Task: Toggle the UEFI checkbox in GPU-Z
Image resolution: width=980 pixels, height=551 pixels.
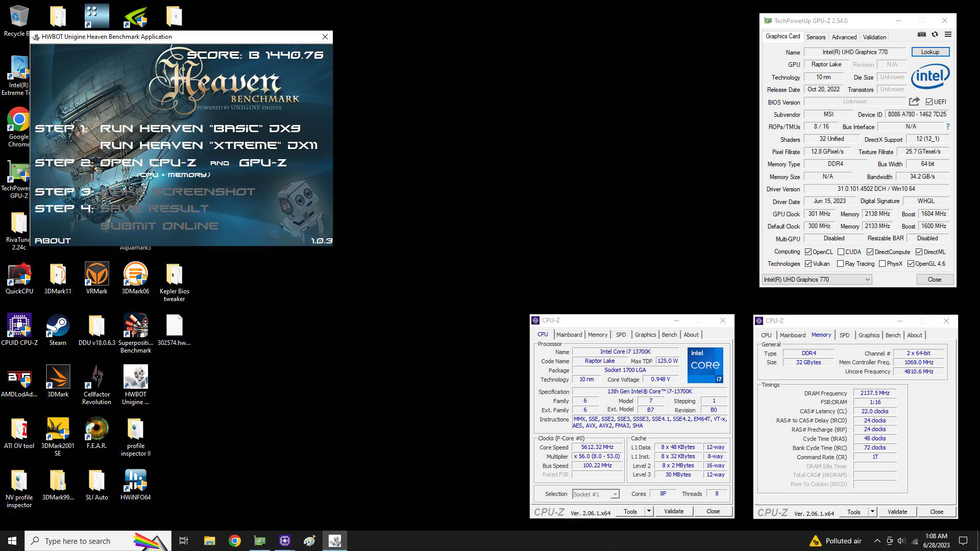Action: pos(929,102)
